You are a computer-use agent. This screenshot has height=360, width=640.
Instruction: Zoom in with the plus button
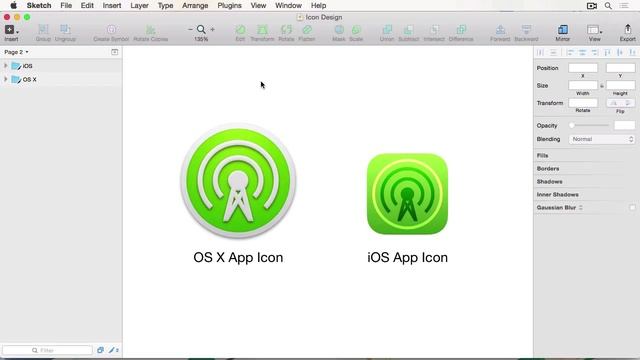coord(212,29)
